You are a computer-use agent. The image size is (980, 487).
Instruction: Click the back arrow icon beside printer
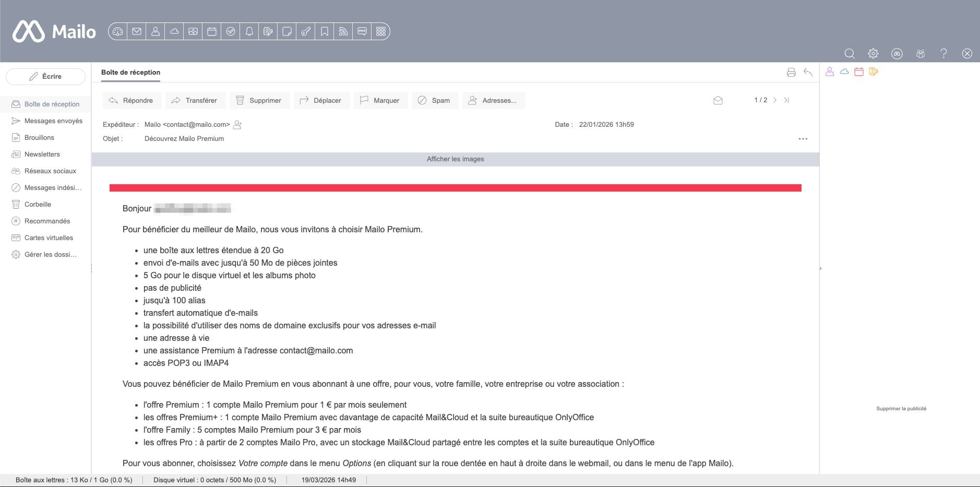[x=808, y=73]
